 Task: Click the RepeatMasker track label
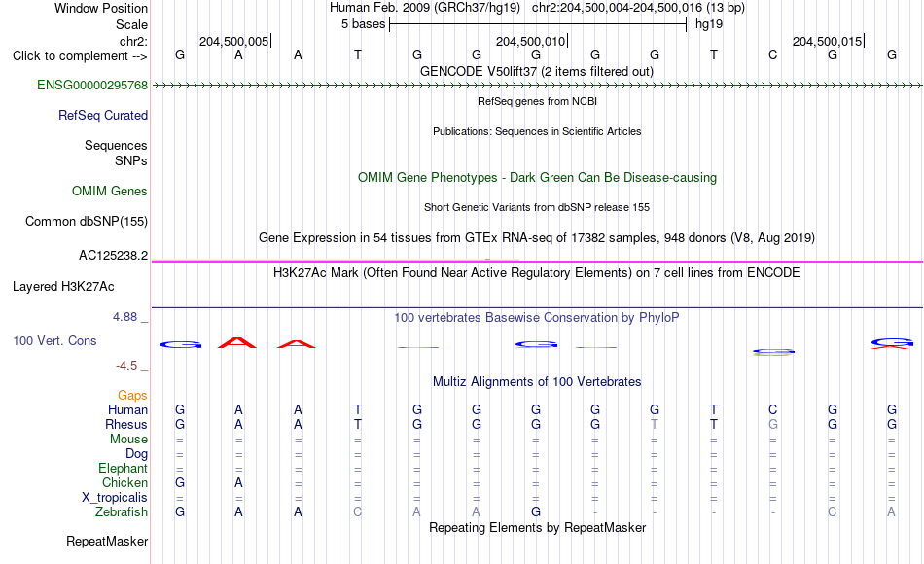107,541
